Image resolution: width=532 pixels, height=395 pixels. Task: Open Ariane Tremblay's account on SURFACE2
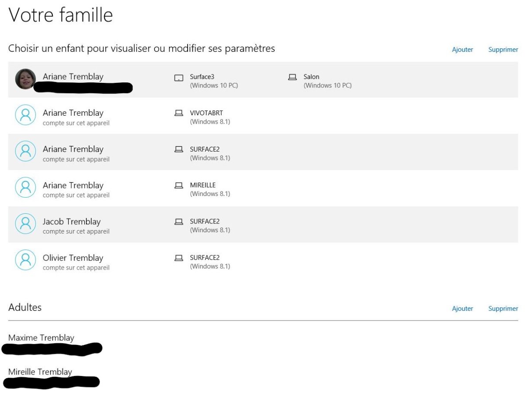tap(73, 149)
